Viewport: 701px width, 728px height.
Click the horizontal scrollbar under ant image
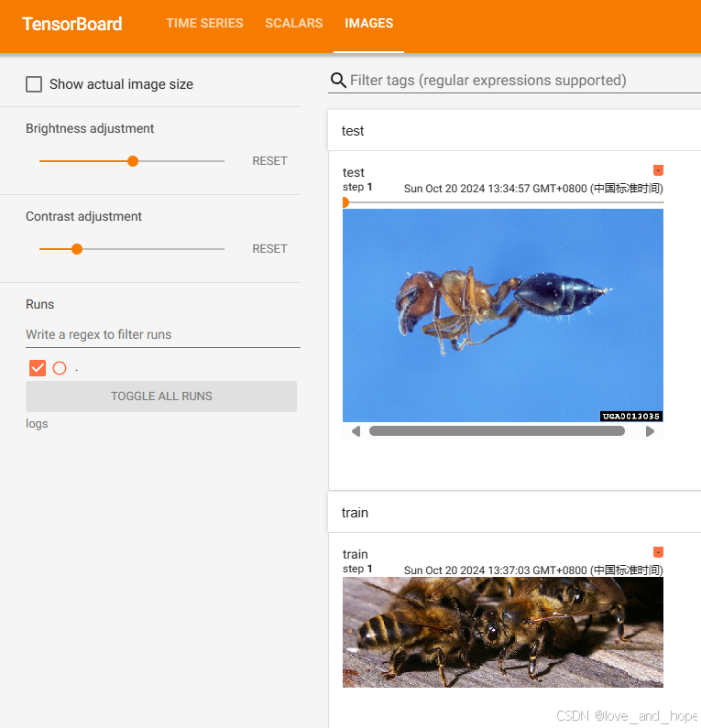pyautogui.click(x=497, y=431)
